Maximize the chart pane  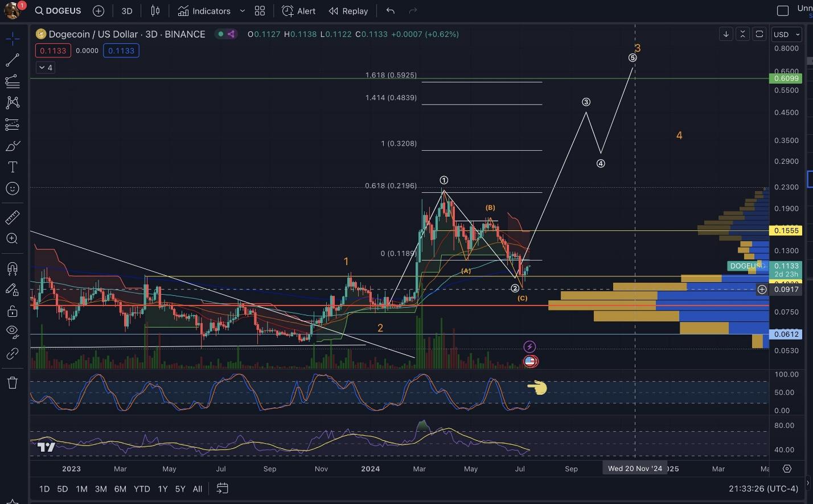point(742,34)
